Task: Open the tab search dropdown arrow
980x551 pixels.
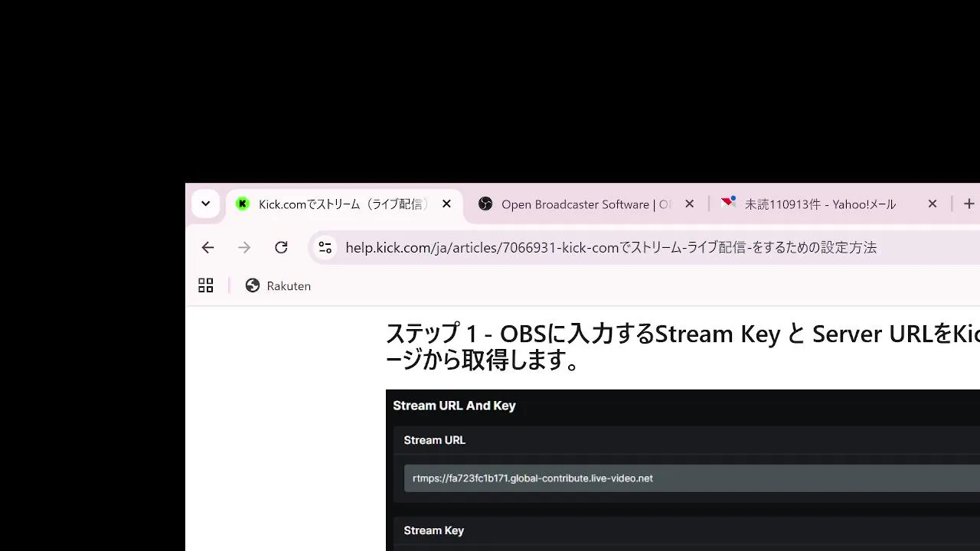Action: pos(205,204)
